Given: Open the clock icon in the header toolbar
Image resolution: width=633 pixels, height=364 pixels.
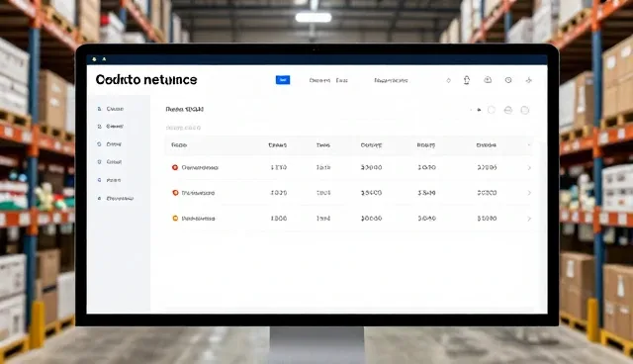Looking at the screenshot, I should [x=508, y=80].
